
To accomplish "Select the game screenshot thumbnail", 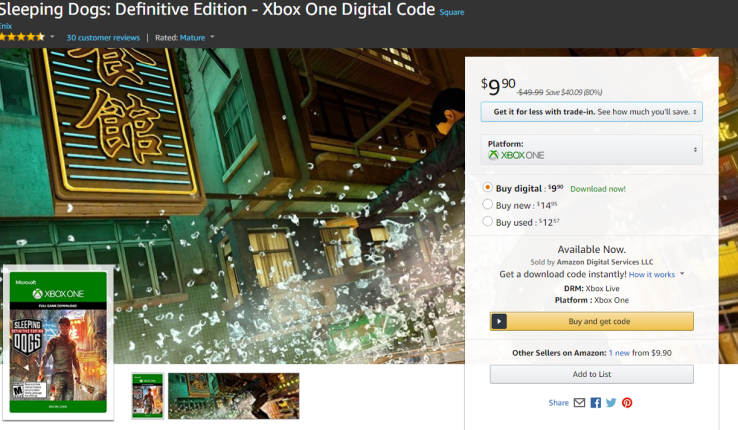I will pos(233,395).
